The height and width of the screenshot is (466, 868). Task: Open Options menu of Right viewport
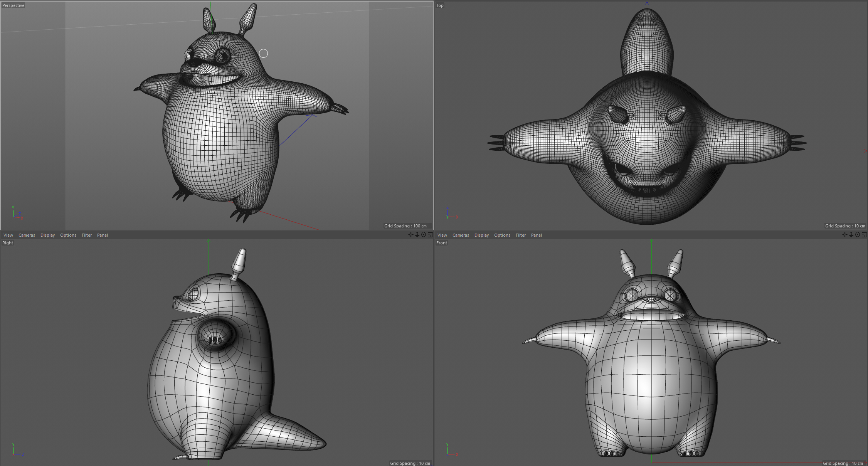68,235
